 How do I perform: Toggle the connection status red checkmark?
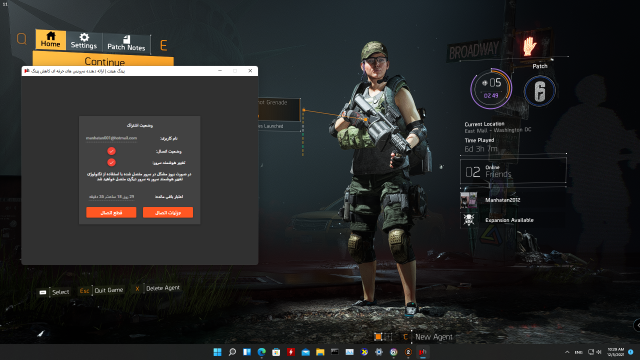click(111, 151)
